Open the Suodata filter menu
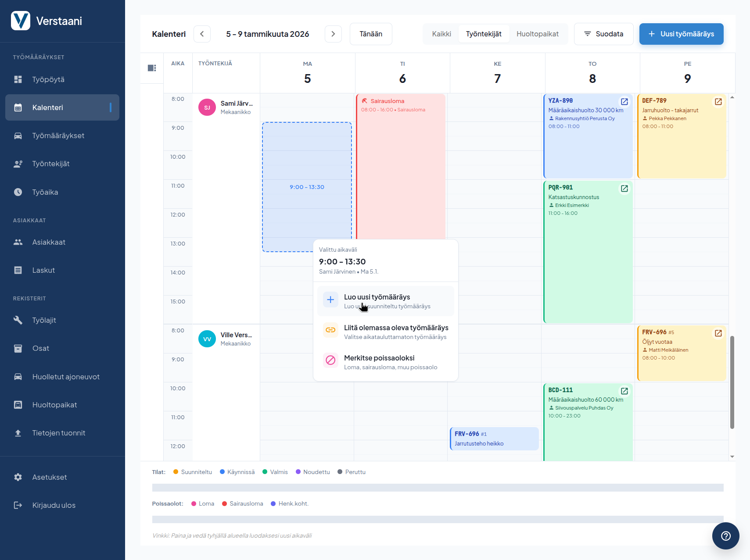Viewport: 750px width, 560px height. (x=603, y=34)
